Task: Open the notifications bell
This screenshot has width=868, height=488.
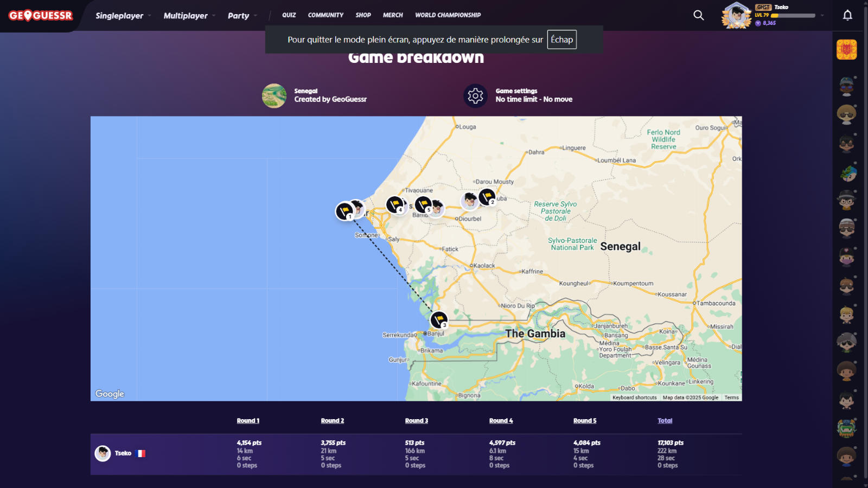Action: [x=847, y=15]
